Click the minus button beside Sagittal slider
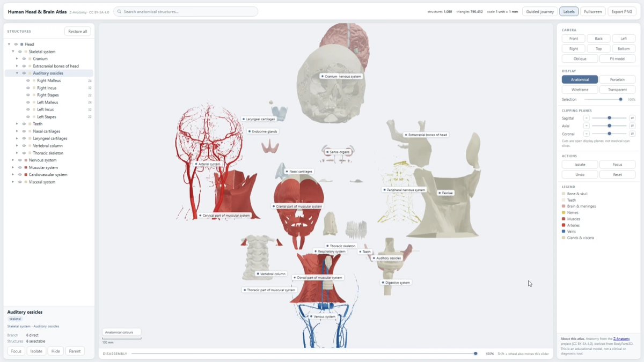Screen dimensions: 644x362 586,118
